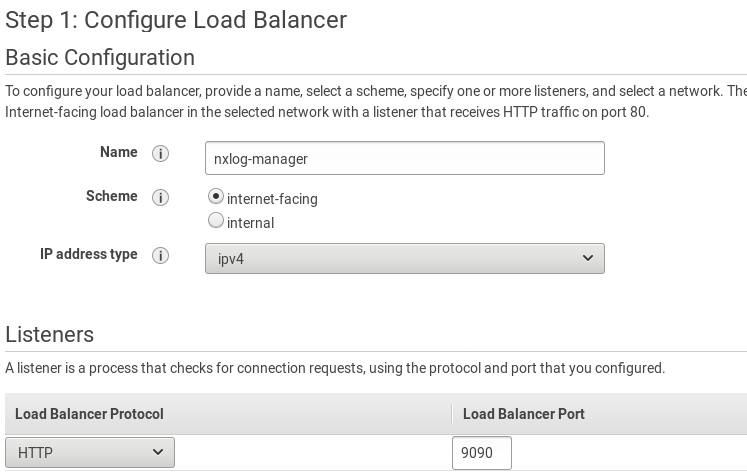The height and width of the screenshot is (473, 747).
Task: Click the Basic Configuration section heading
Action: click(100, 57)
